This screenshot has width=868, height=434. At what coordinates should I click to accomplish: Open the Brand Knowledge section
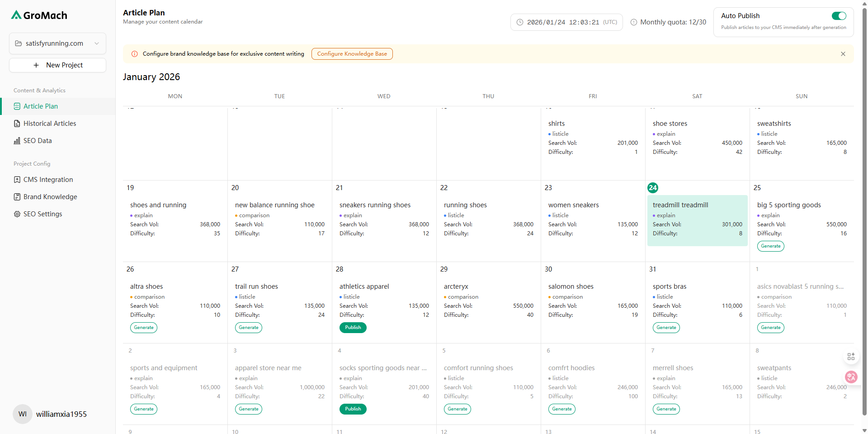pos(50,196)
